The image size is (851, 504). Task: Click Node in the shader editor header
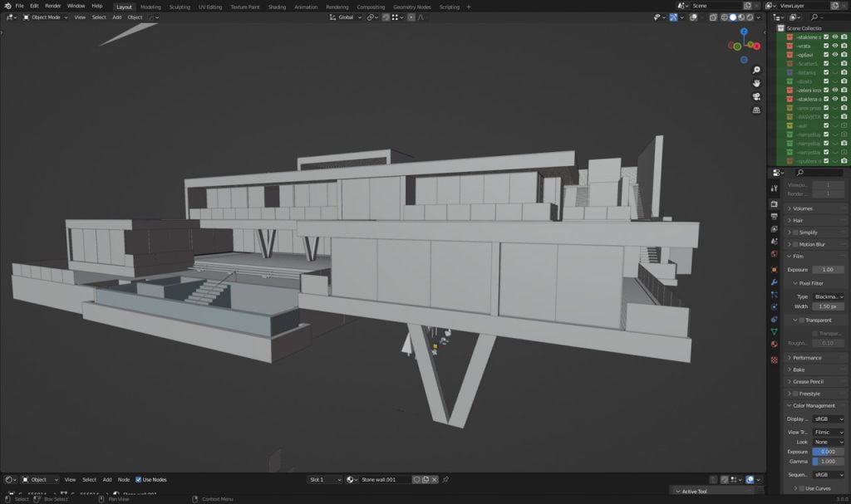tap(124, 480)
